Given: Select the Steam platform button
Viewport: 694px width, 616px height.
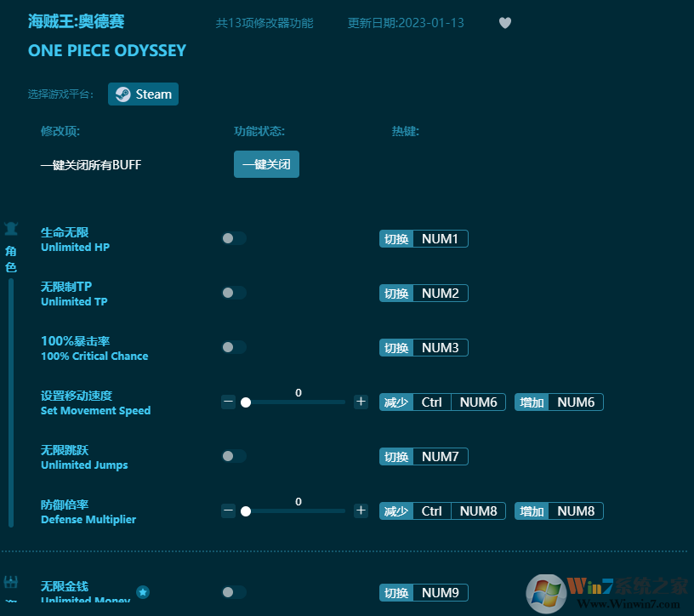Looking at the screenshot, I should pos(143,94).
